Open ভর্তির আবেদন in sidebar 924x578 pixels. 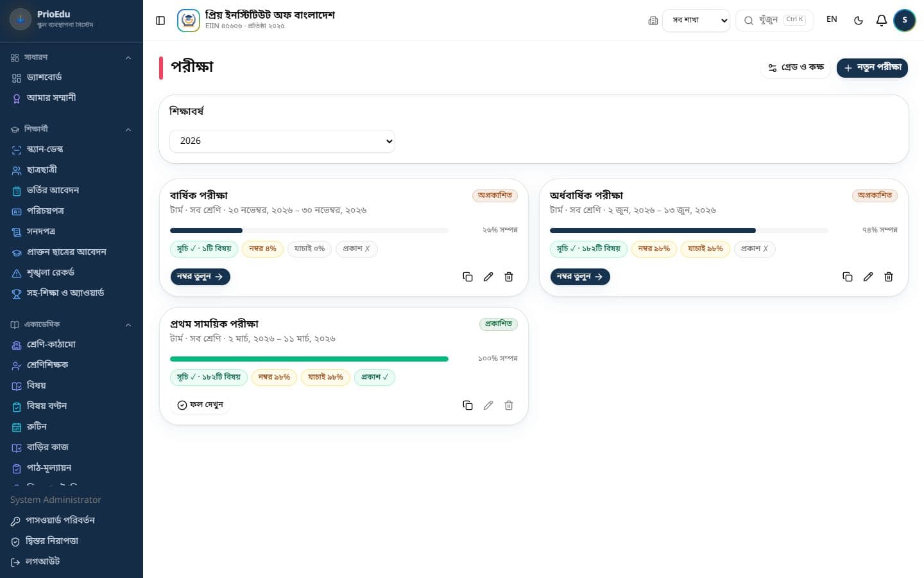point(71,191)
